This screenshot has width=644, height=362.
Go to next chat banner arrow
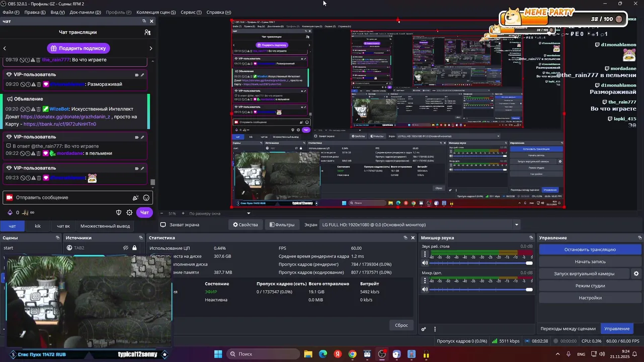(x=150, y=48)
